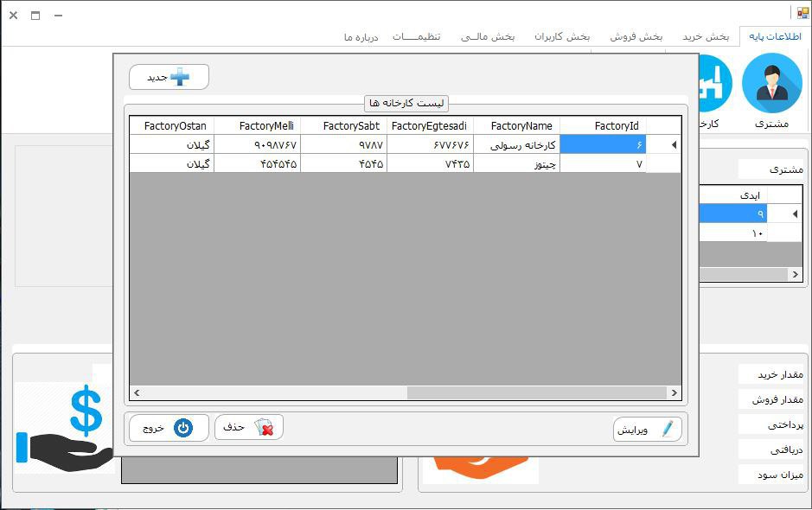This screenshot has width=812, height=510.
Task: Click the ۶۷۷۶۷۶ Egtesadi cell
Action: 430,144
